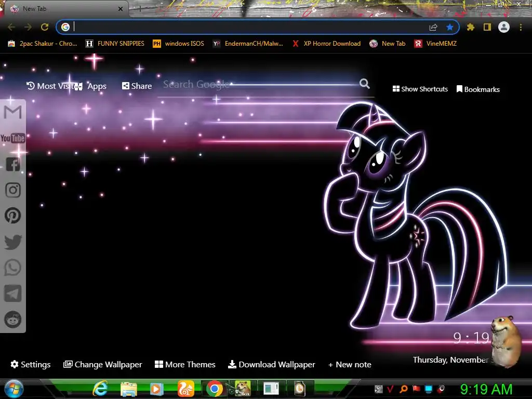This screenshot has height=399, width=532.
Task: Click the red flag tray icon
Action: (x=416, y=389)
